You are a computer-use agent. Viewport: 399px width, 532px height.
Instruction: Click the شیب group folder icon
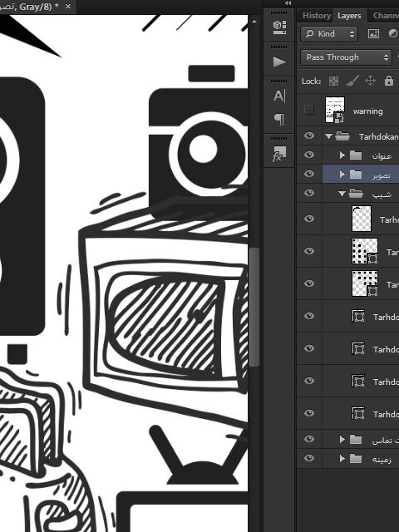coord(356,194)
